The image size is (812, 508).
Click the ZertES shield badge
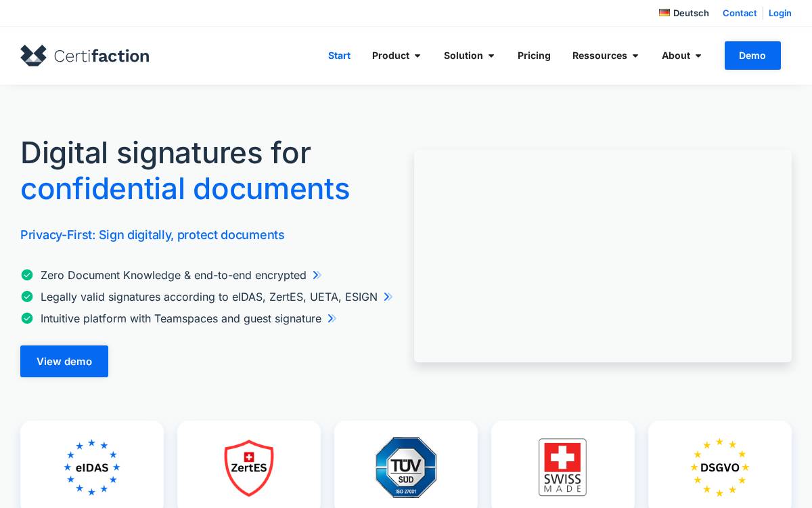click(249, 468)
